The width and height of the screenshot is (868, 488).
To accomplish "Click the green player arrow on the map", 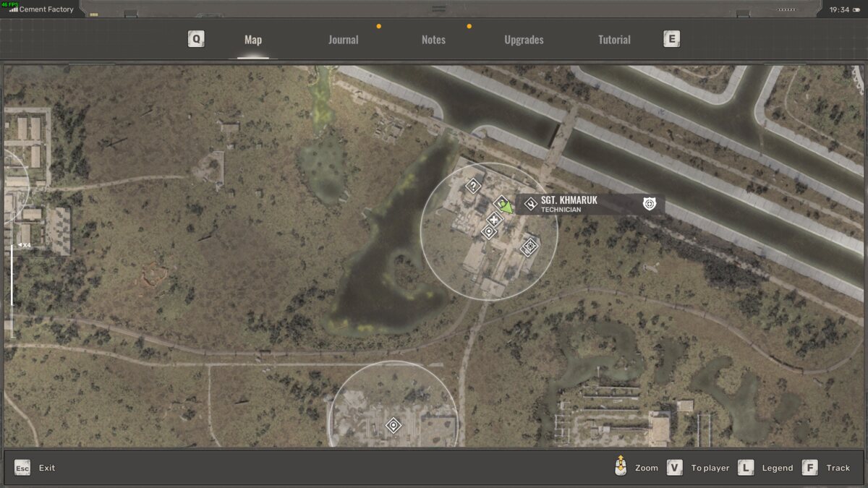I will (x=506, y=208).
